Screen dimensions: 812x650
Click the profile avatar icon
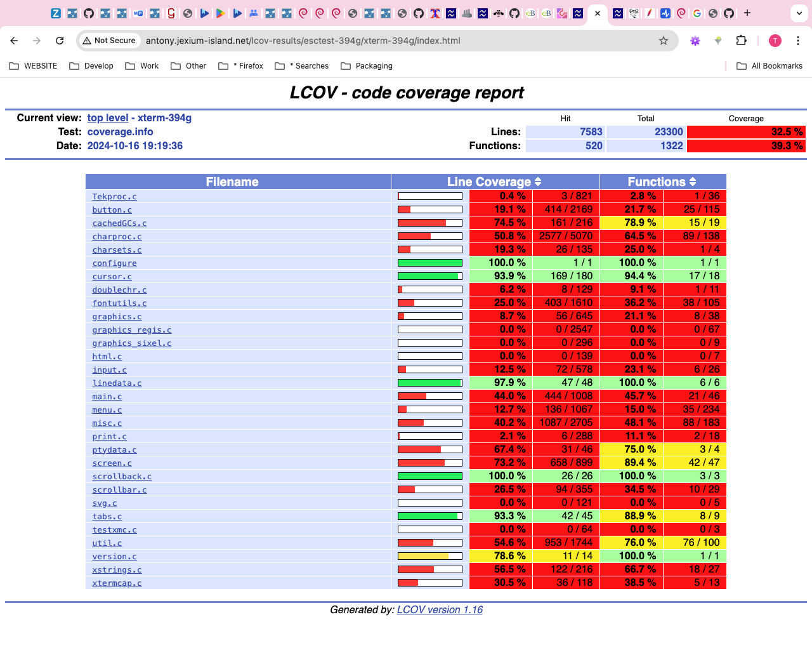775,41
